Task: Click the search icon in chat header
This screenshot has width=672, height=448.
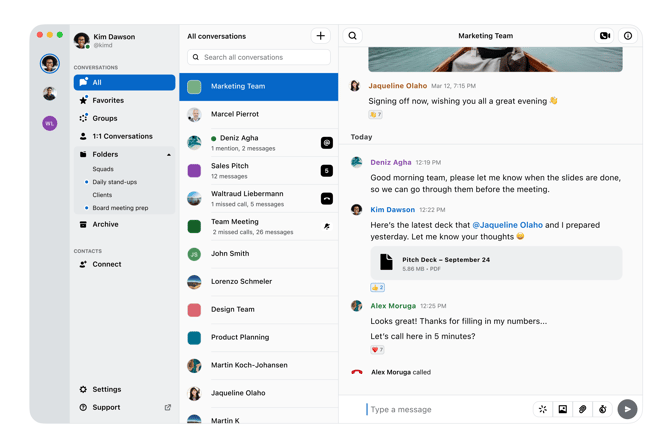Action: 352,36
